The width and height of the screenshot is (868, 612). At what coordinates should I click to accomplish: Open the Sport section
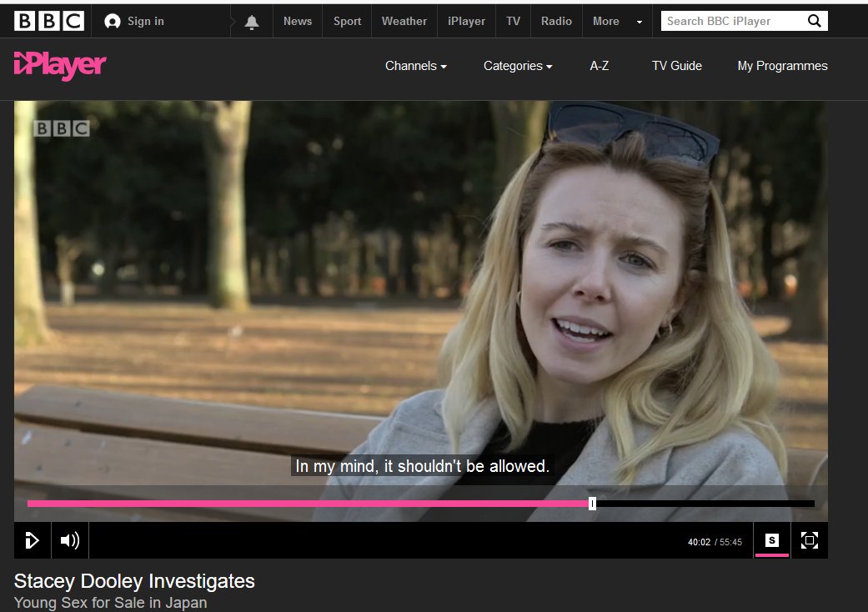347,21
